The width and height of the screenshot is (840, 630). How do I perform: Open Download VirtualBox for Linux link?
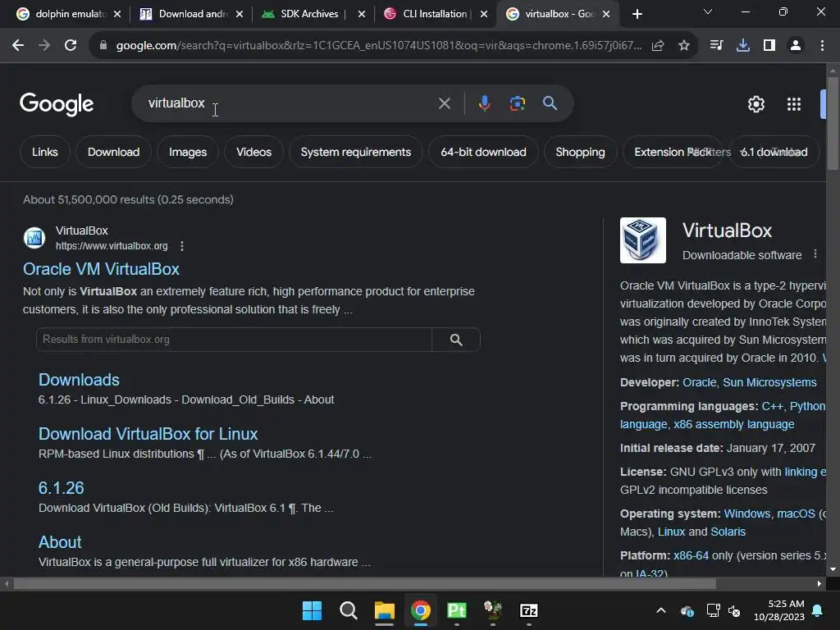click(x=148, y=434)
